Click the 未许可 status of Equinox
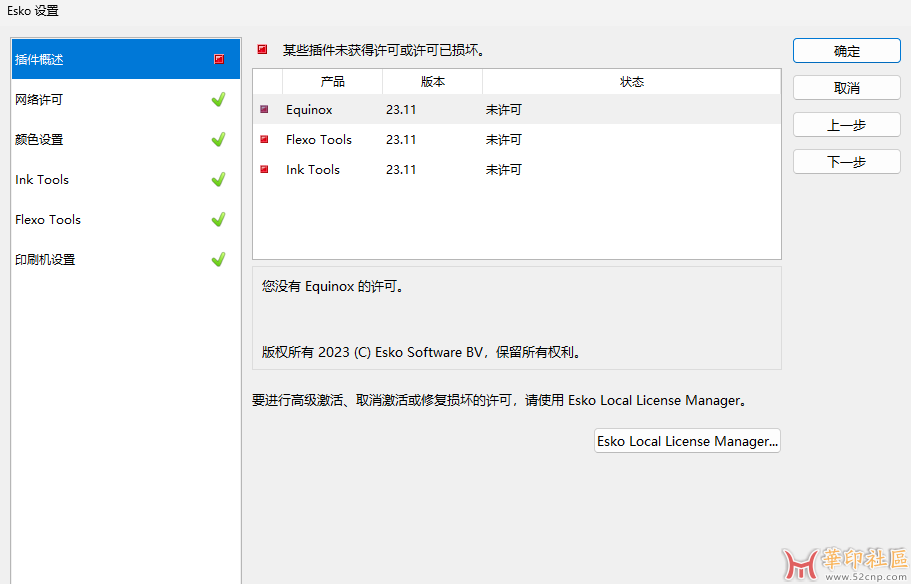This screenshot has height=584, width=911. pos(504,110)
